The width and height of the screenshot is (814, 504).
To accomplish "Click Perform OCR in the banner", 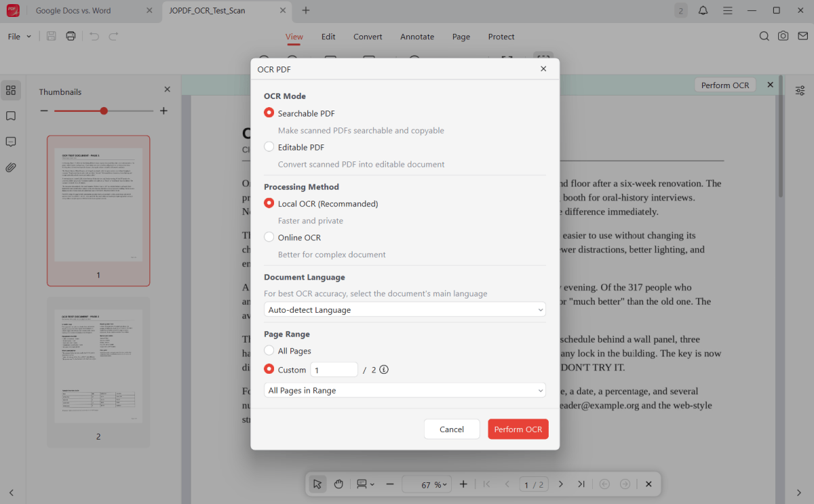I will [x=725, y=85].
